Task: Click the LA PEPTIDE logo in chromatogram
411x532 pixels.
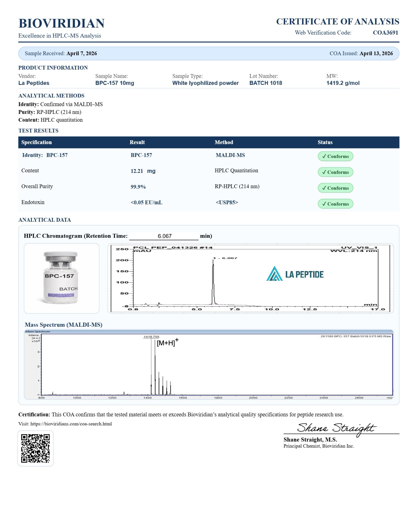Action: click(x=295, y=274)
